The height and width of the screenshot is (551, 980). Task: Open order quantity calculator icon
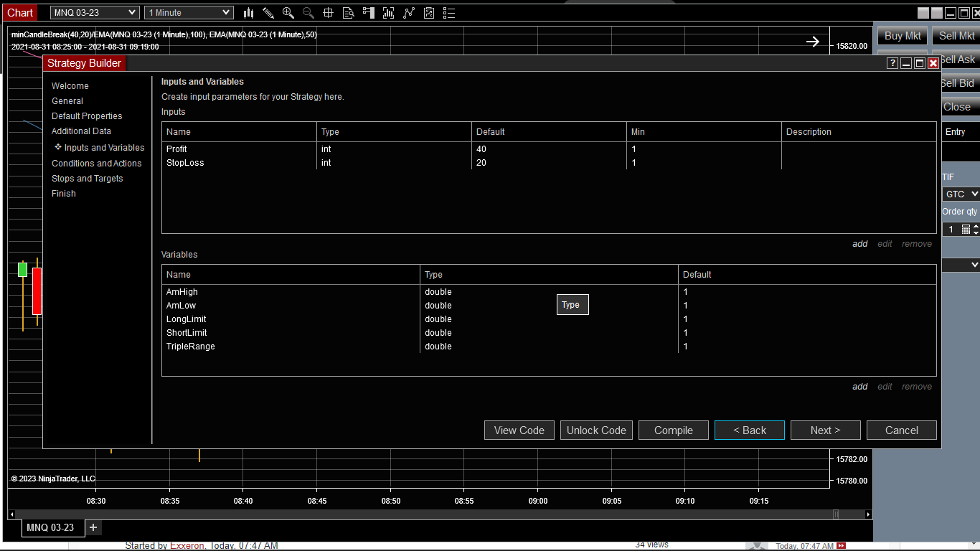tap(966, 230)
